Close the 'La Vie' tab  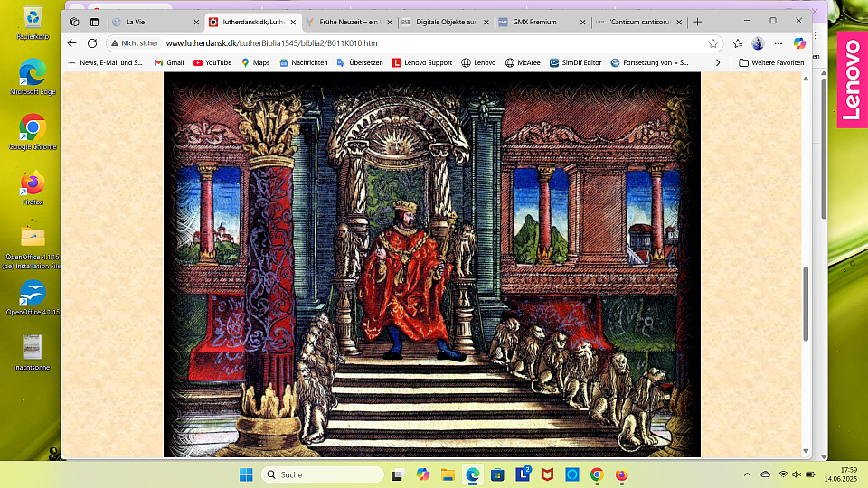[196, 22]
